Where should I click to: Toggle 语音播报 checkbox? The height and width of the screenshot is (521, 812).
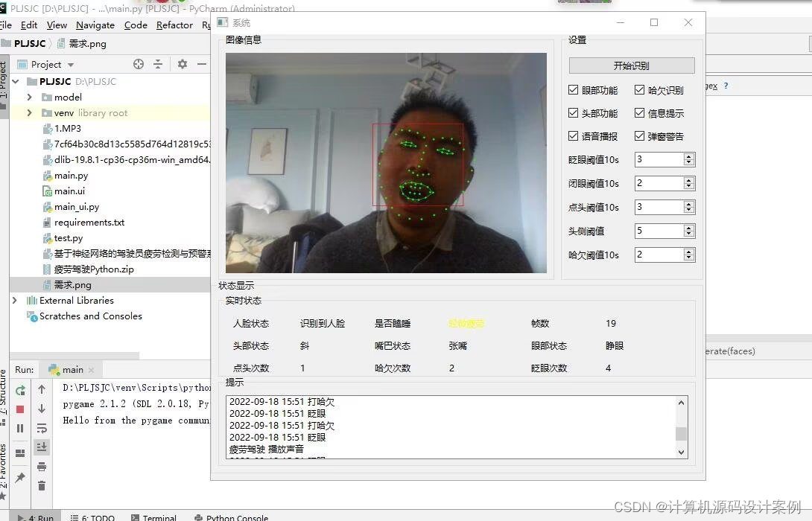coord(573,135)
